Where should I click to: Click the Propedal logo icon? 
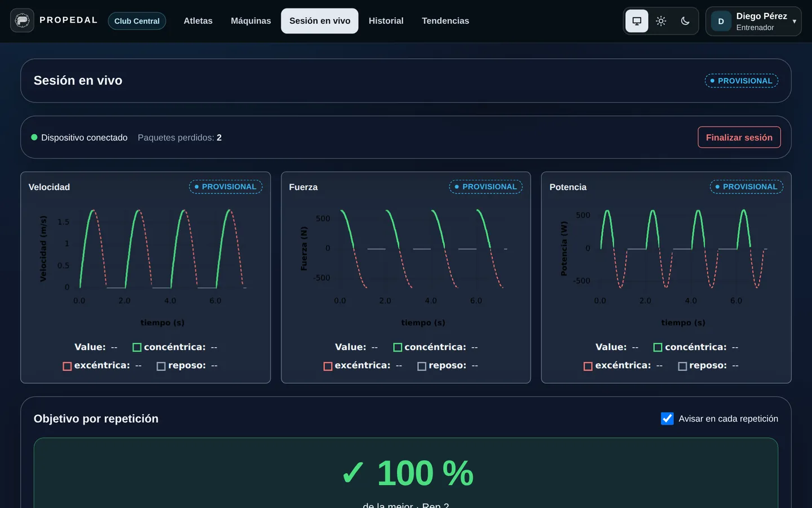click(22, 21)
